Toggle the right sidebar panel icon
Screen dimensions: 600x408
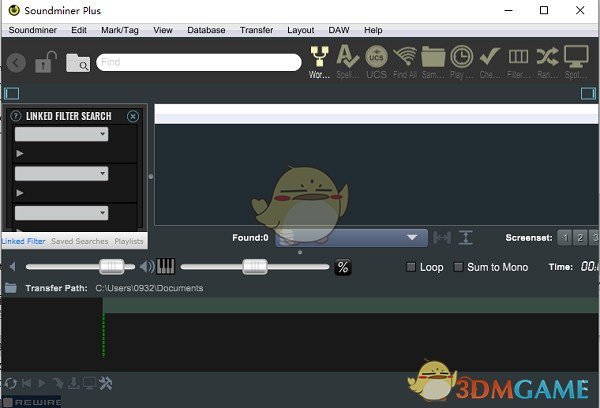(588, 93)
